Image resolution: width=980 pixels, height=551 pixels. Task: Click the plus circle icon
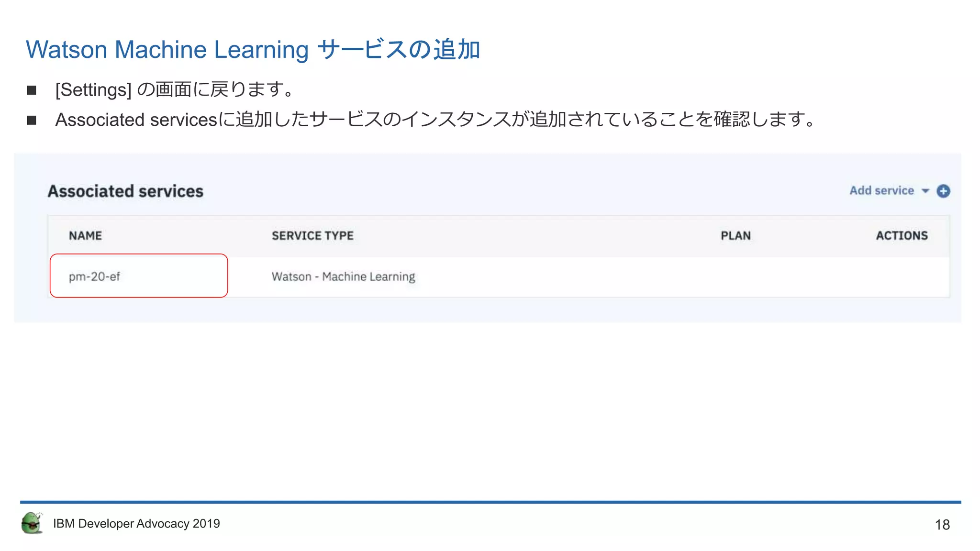click(x=943, y=191)
